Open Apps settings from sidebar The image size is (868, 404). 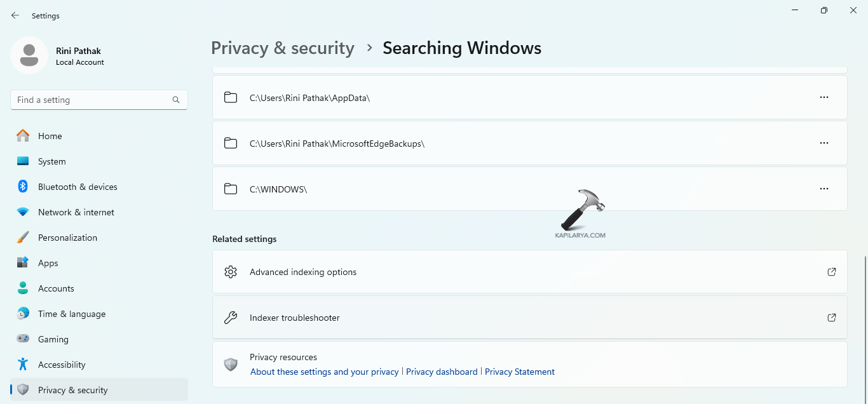[48, 263]
